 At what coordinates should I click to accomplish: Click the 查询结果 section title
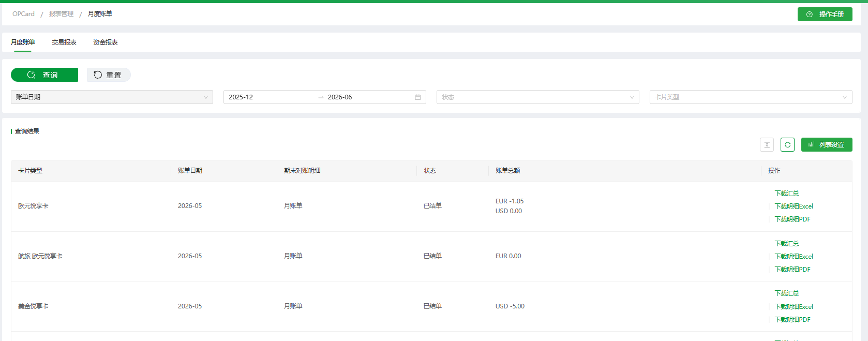(x=27, y=131)
